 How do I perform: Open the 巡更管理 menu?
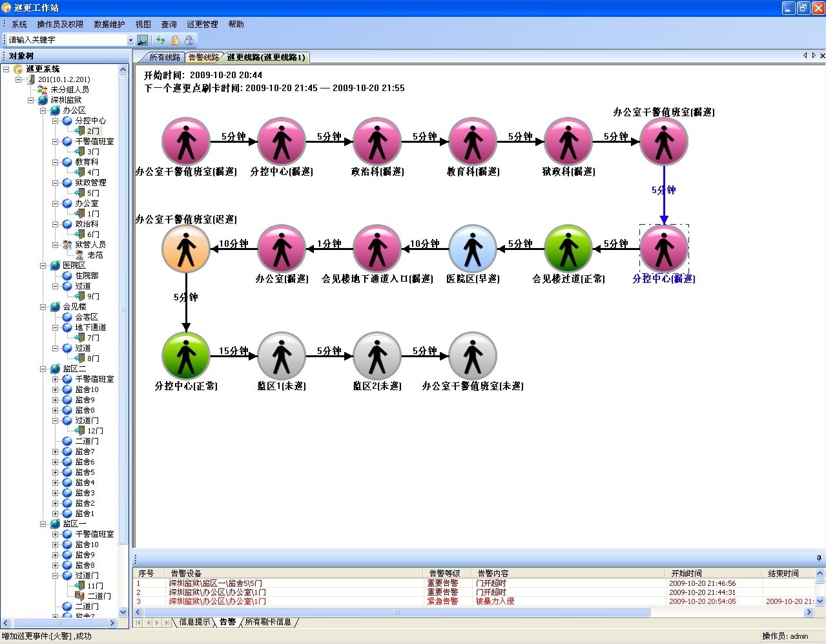202,24
